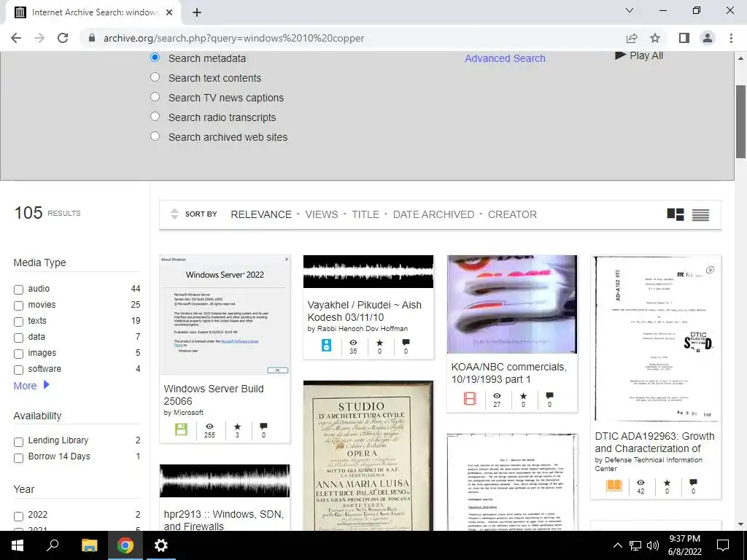Check the Borrow 14 Days filter

pyautogui.click(x=18, y=458)
